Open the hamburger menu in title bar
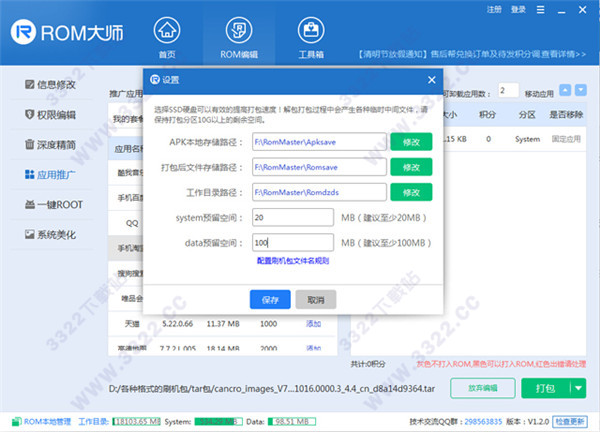The image size is (600, 432). (x=540, y=10)
